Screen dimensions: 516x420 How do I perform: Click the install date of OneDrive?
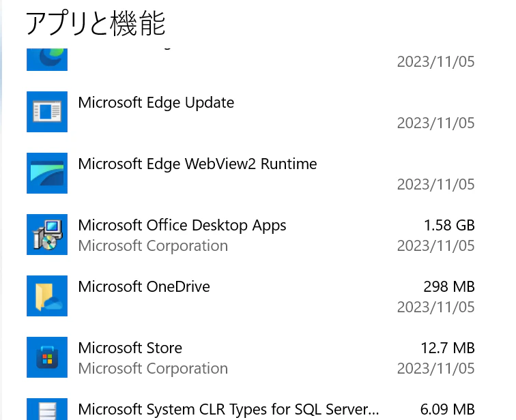coord(435,307)
